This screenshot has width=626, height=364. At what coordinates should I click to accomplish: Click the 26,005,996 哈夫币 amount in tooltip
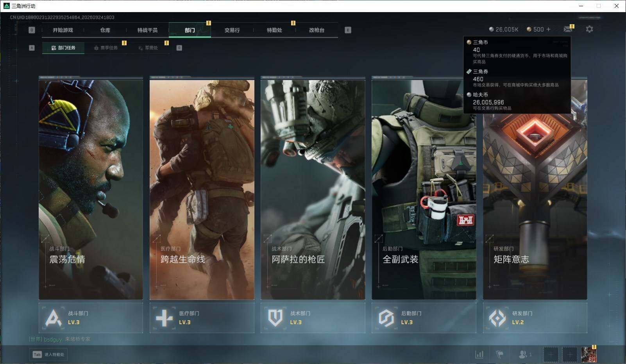click(x=488, y=102)
